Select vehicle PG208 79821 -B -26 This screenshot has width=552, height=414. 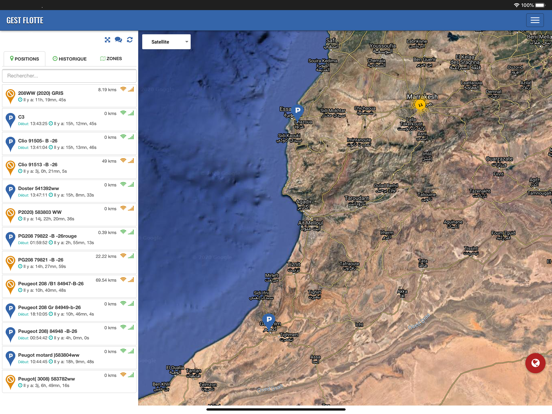40,260
